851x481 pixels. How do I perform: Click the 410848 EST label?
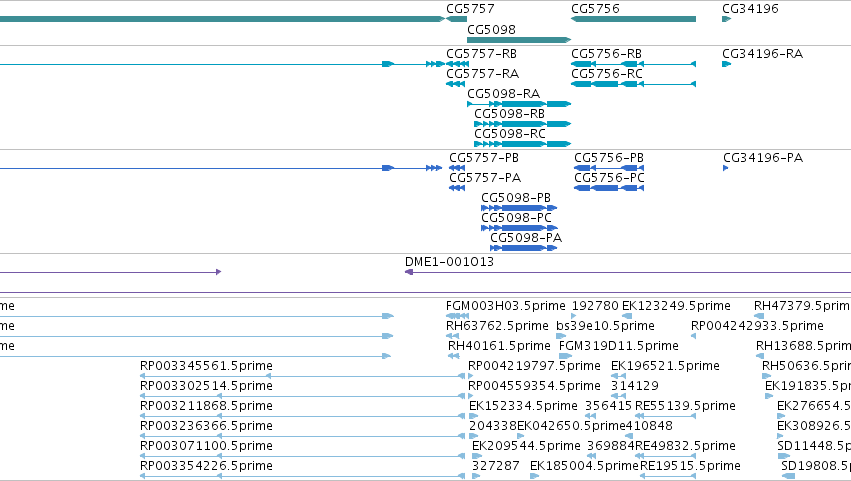pos(649,426)
